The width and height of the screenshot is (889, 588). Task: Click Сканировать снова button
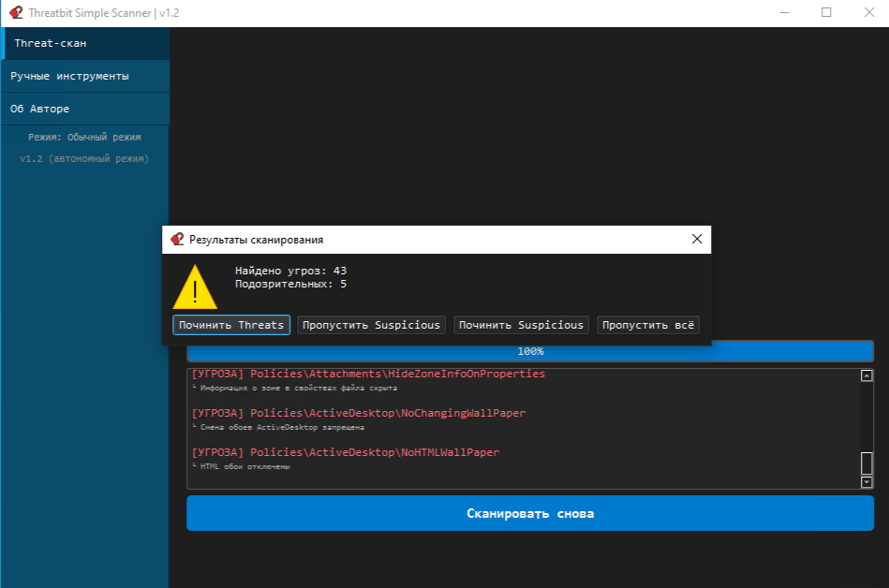pos(530,513)
